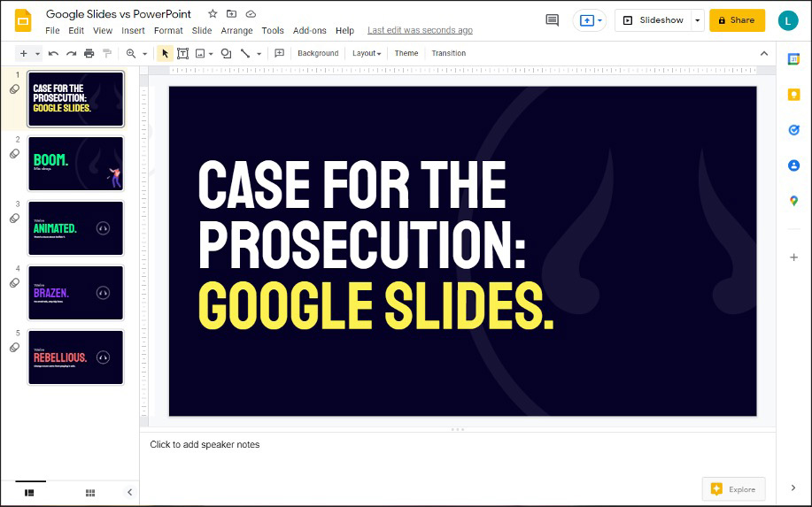Add new slide plus button
The height and width of the screenshot is (507, 812).
tap(23, 53)
